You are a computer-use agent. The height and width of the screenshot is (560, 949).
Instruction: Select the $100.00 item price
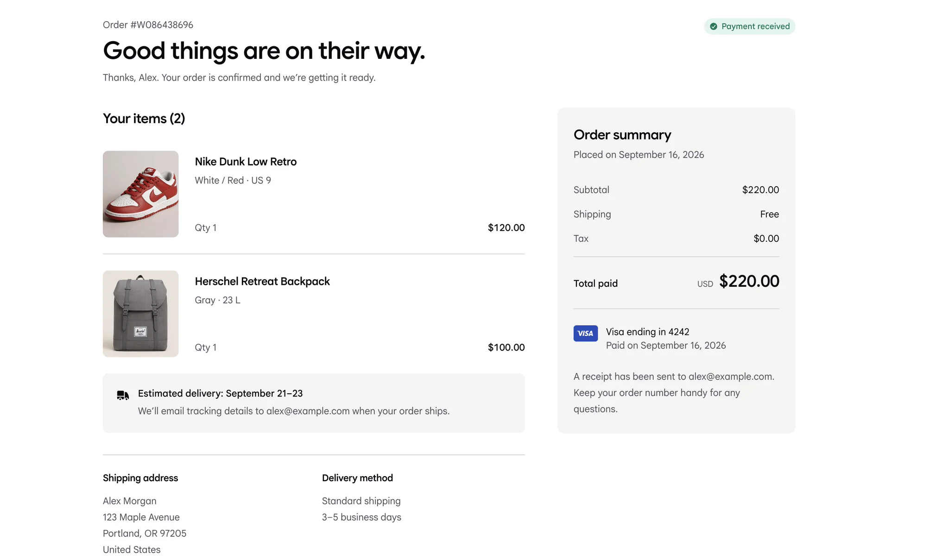(x=506, y=347)
